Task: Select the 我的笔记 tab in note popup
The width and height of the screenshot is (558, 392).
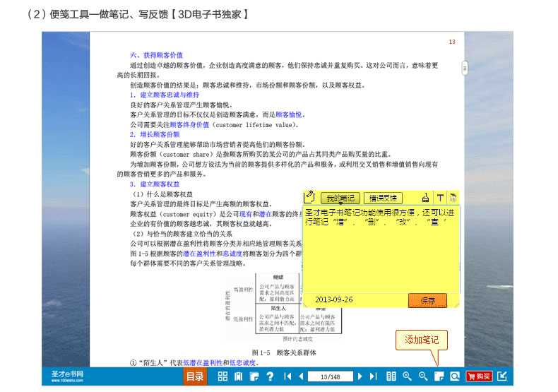Action: pyautogui.click(x=341, y=198)
